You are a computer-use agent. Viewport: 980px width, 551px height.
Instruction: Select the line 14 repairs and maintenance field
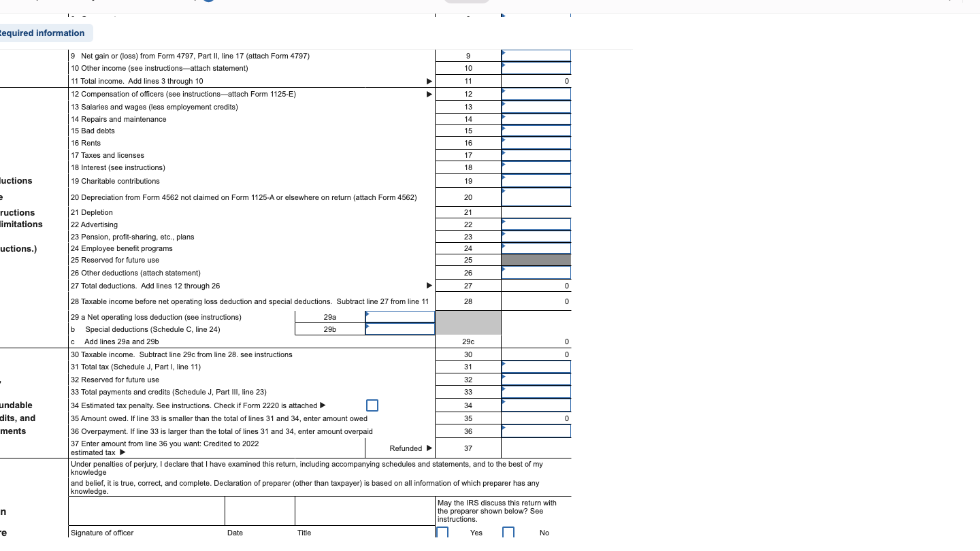(x=536, y=119)
